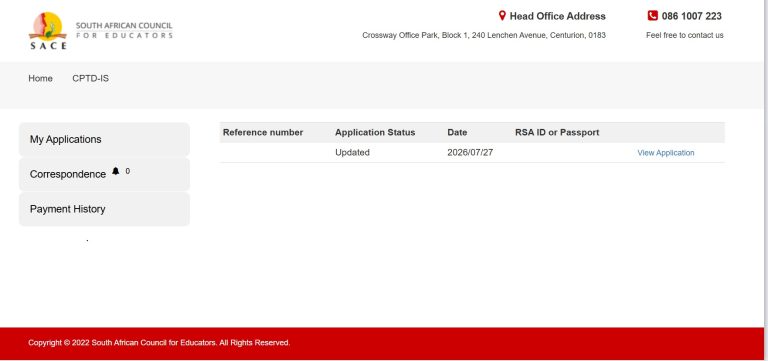This screenshot has width=768, height=361.
Task: Click the SACE logo
Action: click(48, 31)
